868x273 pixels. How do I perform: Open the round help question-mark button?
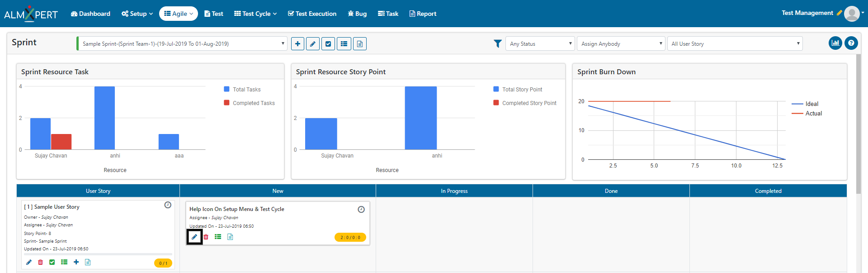tap(851, 43)
